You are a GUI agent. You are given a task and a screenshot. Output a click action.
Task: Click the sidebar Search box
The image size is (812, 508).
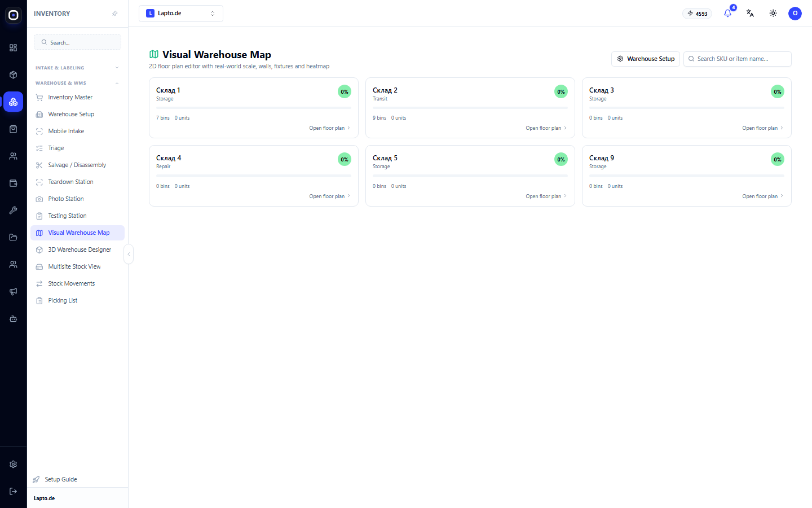(x=77, y=42)
